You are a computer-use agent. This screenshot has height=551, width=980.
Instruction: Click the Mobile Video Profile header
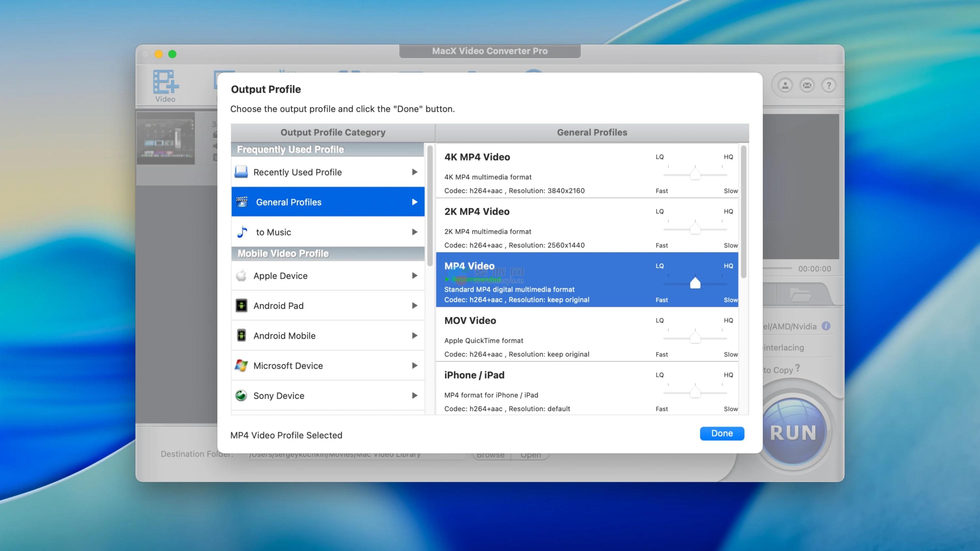pos(328,253)
